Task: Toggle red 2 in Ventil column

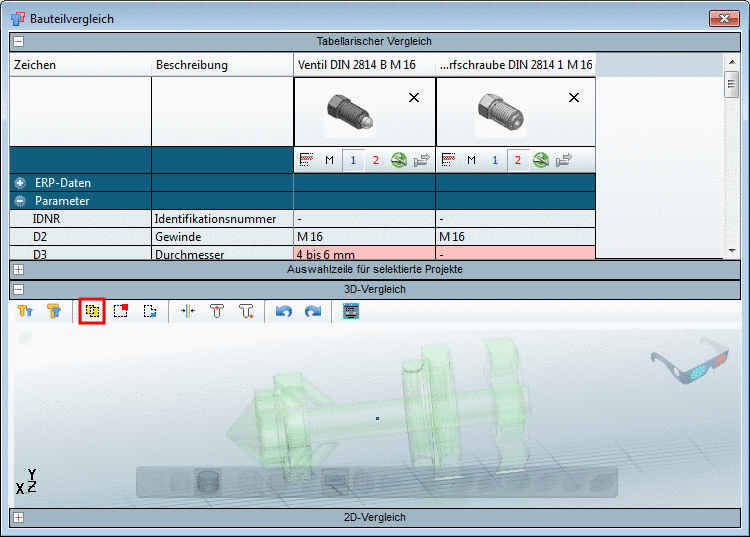Action: 376,160
